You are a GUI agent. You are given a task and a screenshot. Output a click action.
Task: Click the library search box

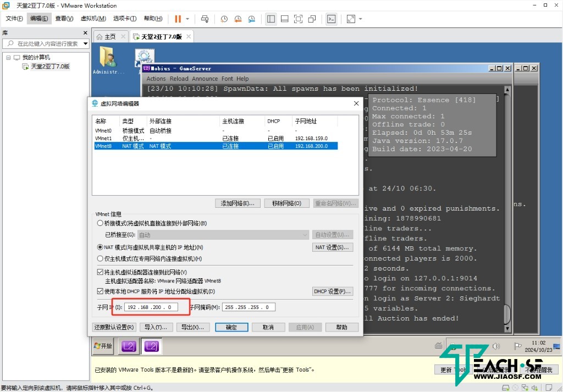(x=46, y=44)
